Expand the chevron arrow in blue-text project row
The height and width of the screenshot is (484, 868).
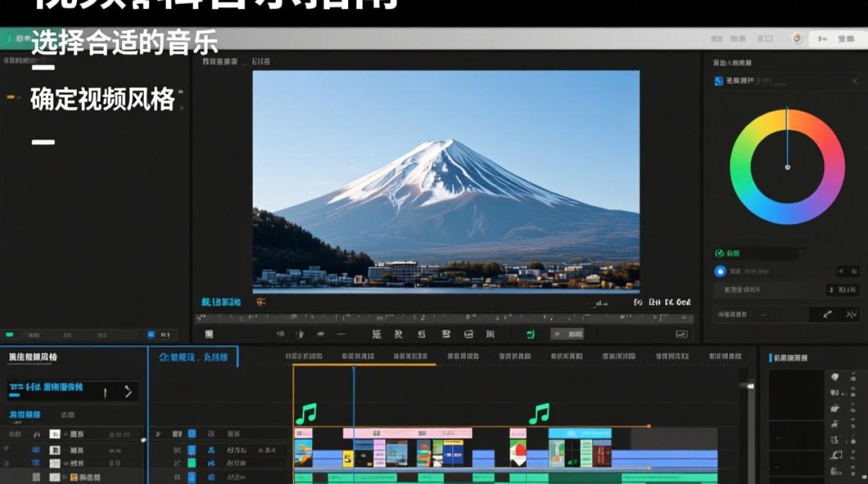click(x=128, y=391)
